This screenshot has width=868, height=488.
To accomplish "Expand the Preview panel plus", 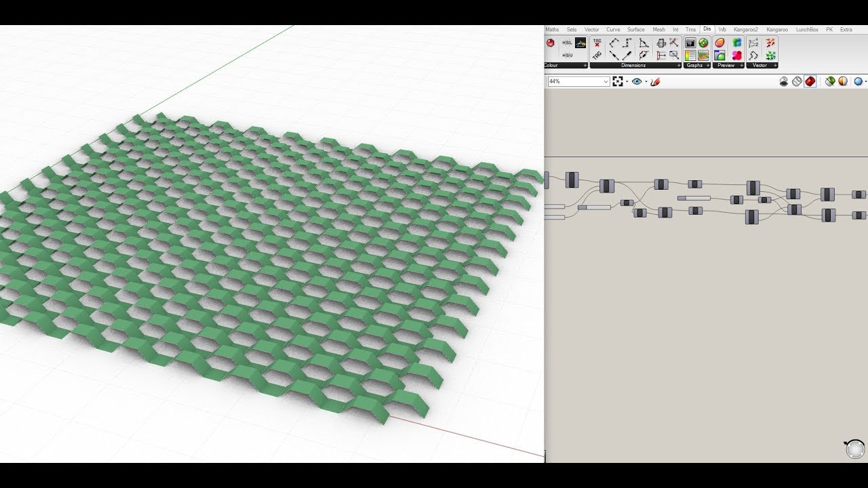I will (741, 66).
